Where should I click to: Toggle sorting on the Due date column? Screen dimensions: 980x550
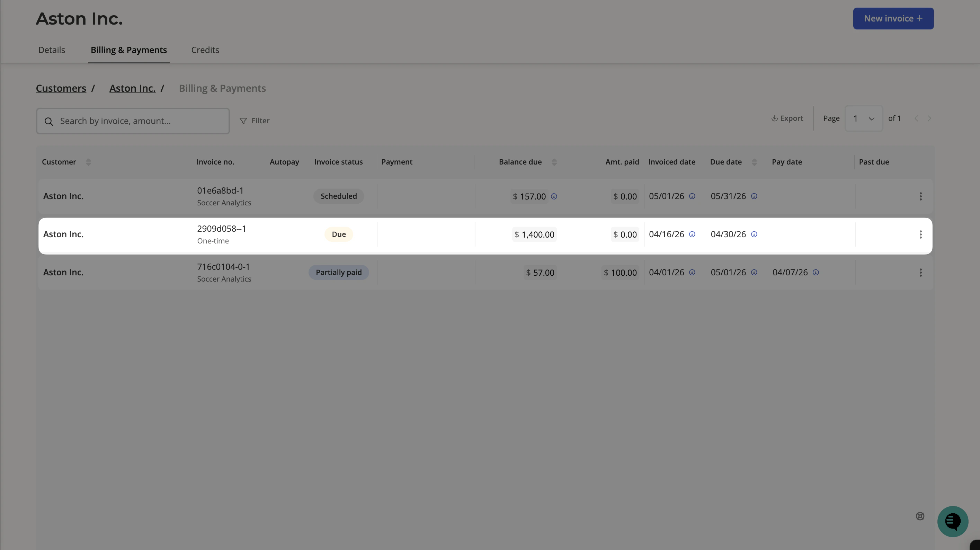point(755,162)
